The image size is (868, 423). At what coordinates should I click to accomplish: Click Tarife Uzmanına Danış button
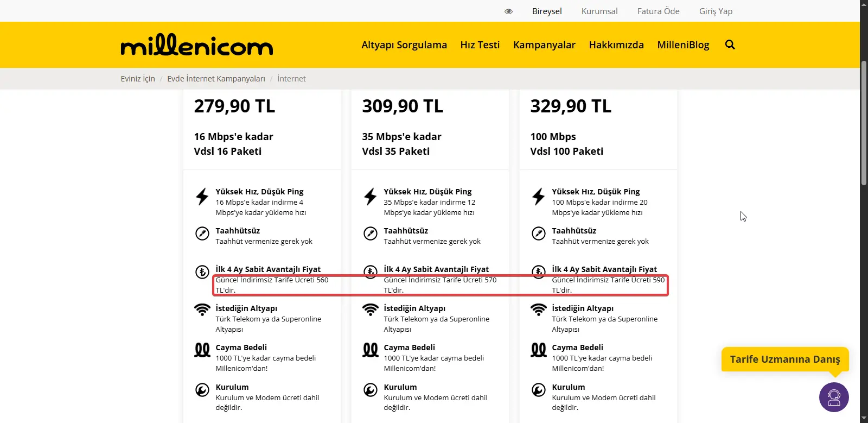click(785, 359)
